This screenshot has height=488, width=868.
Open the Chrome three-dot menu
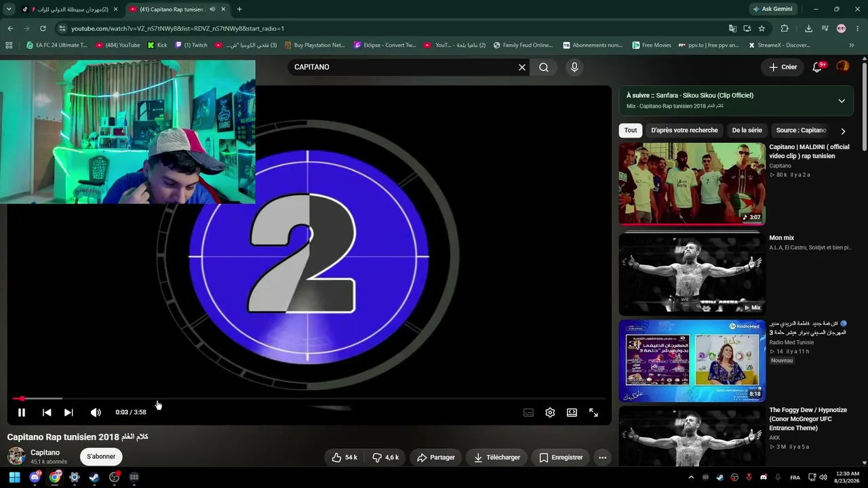click(x=858, y=28)
